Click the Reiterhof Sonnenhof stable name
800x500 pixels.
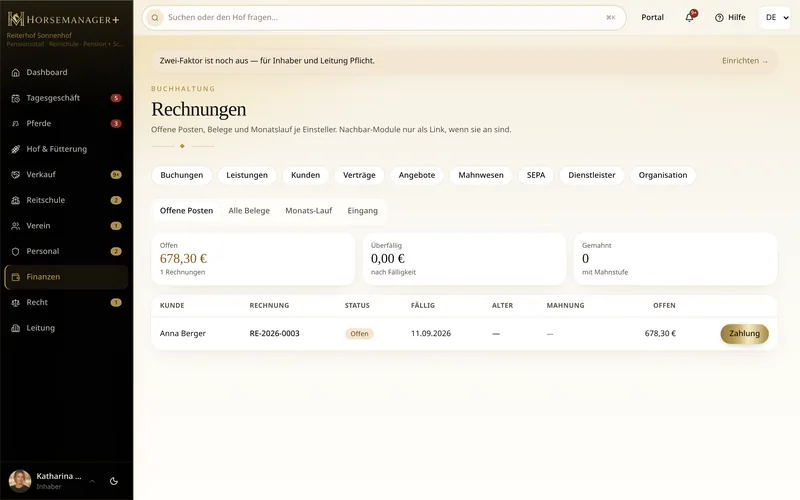coord(39,35)
